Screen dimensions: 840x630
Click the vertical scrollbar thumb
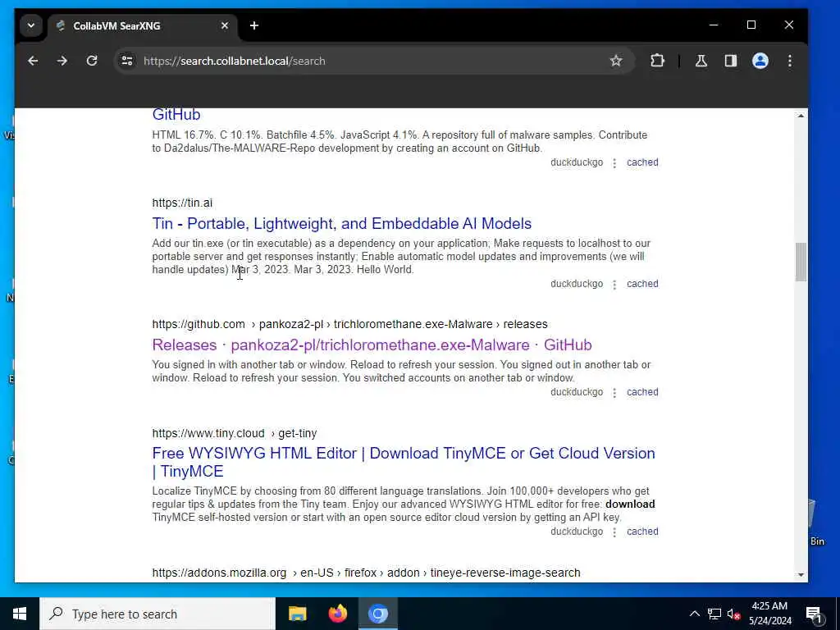coord(801,262)
